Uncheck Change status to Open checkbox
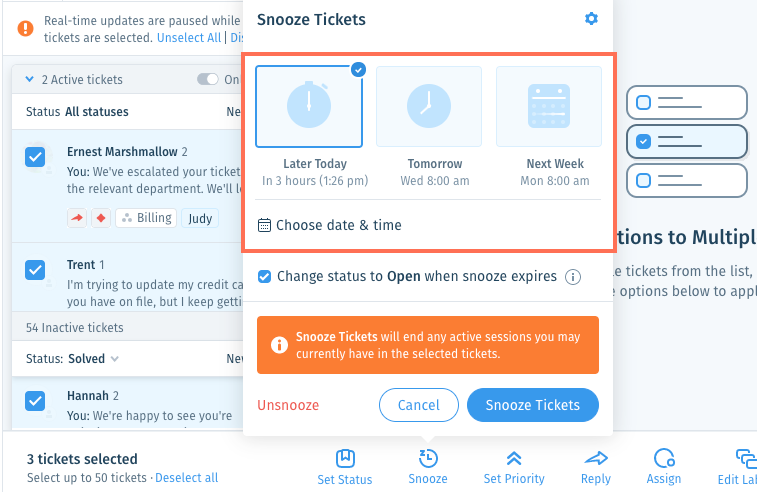757x492 pixels. pyautogui.click(x=264, y=277)
